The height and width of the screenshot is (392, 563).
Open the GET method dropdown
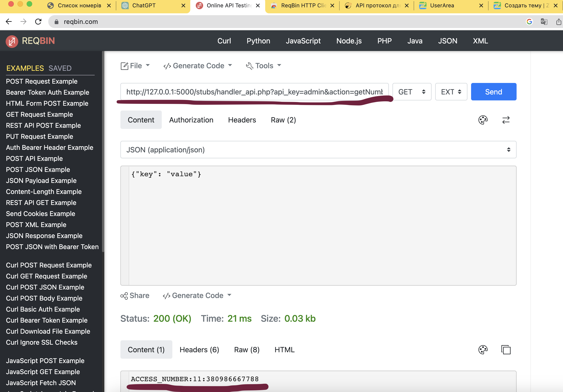[412, 92]
